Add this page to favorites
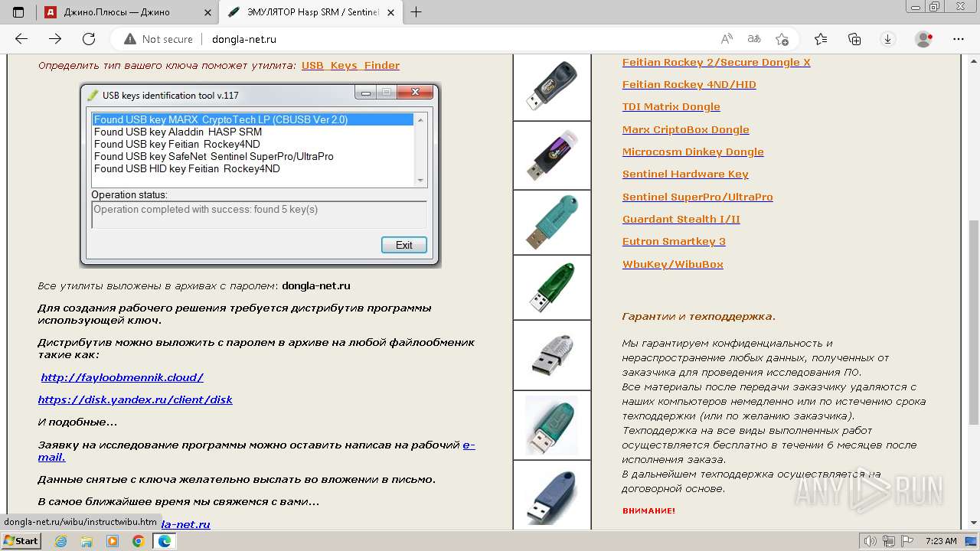 tap(782, 39)
